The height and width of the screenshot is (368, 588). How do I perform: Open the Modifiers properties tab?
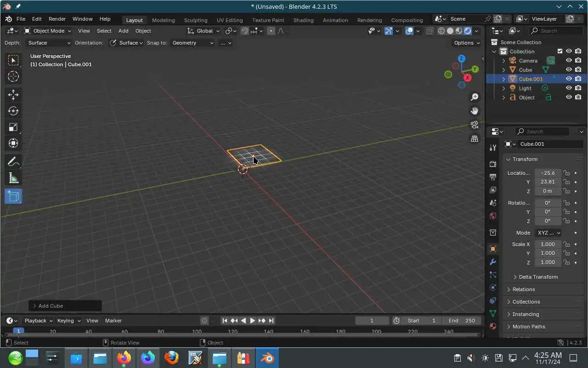(493, 262)
